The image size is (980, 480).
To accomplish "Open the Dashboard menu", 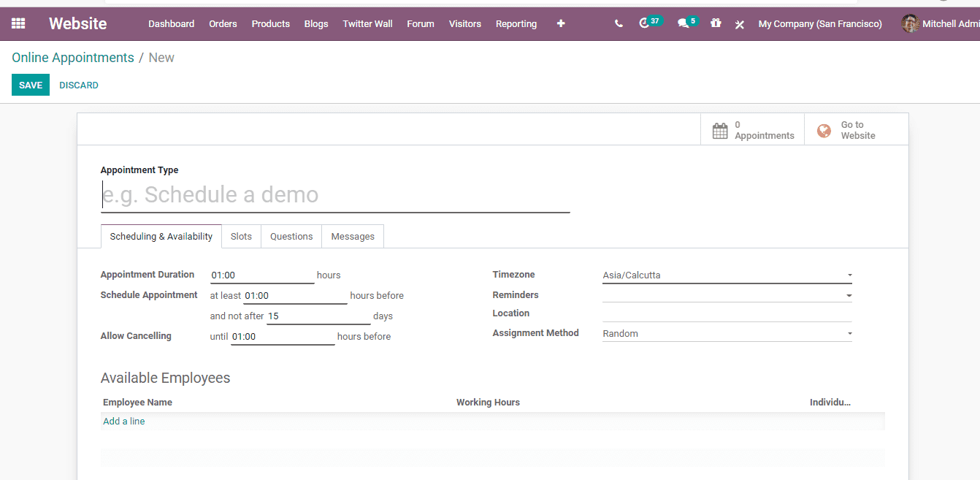I will tap(171, 23).
